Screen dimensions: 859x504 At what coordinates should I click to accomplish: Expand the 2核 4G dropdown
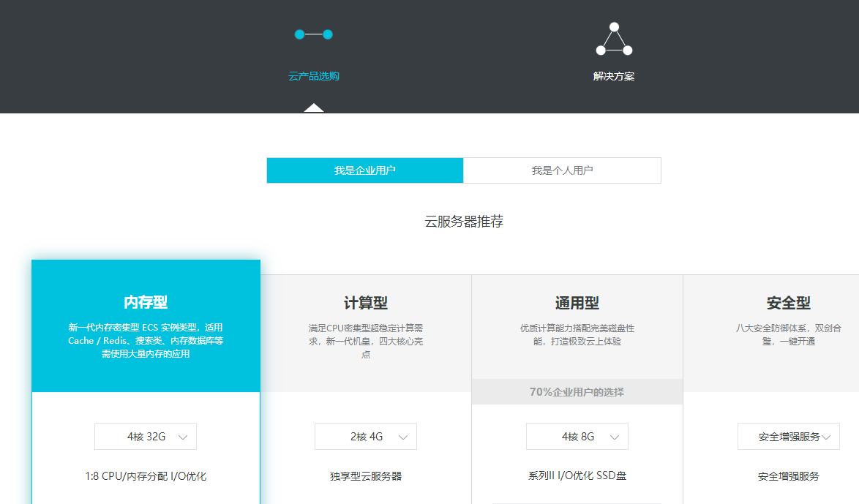[x=366, y=437]
